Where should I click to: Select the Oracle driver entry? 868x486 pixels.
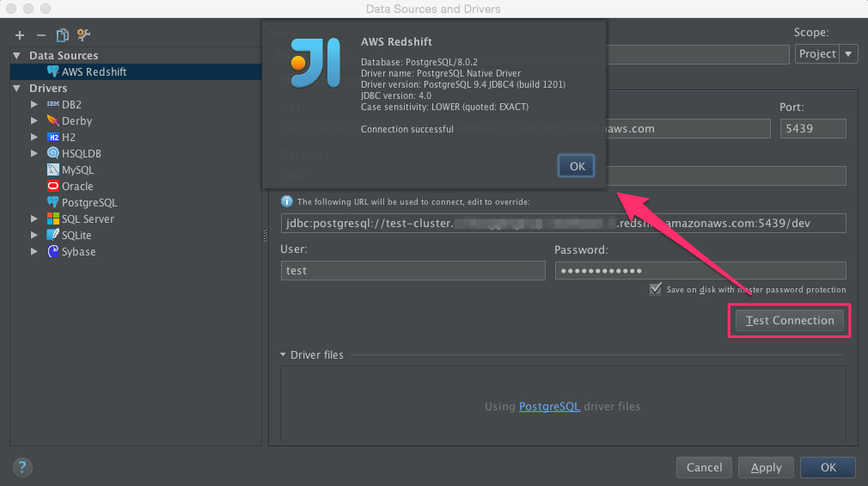[x=77, y=186]
